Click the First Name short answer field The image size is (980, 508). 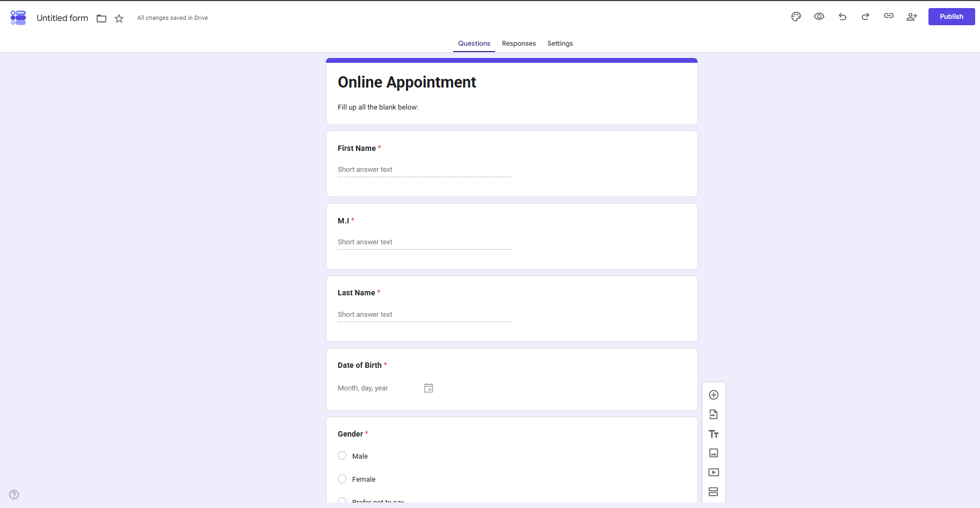(425, 170)
